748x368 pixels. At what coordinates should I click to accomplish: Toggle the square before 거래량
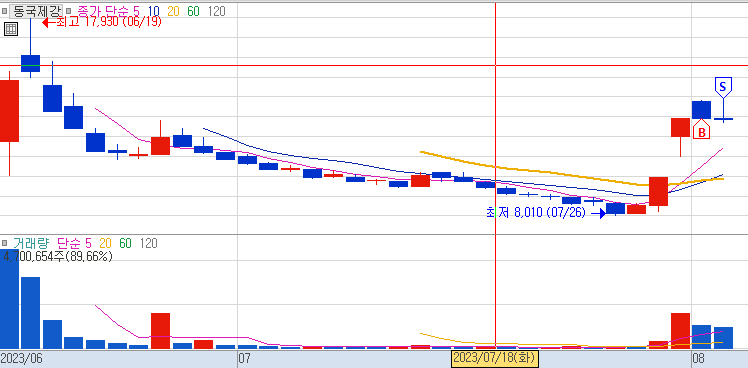(x=5, y=243)
